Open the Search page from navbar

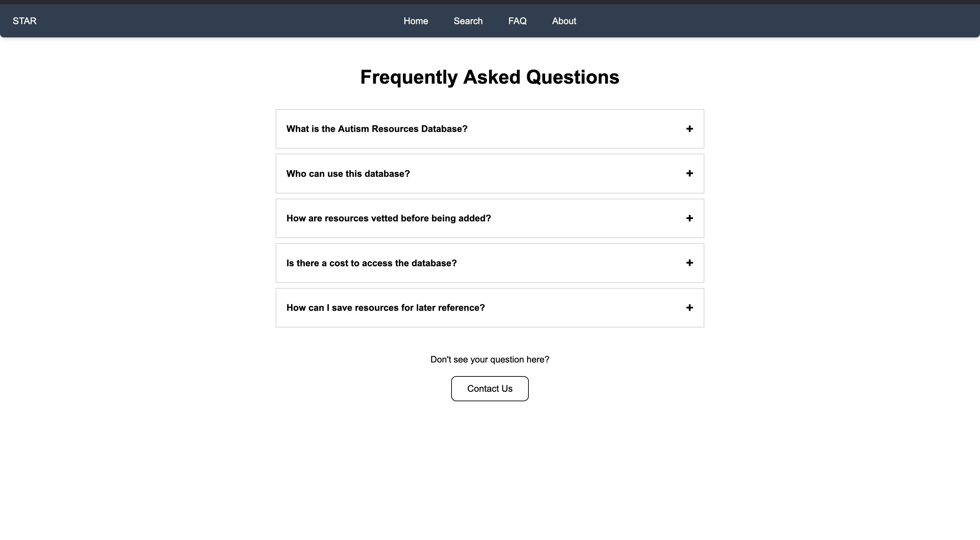click(468, 21)
